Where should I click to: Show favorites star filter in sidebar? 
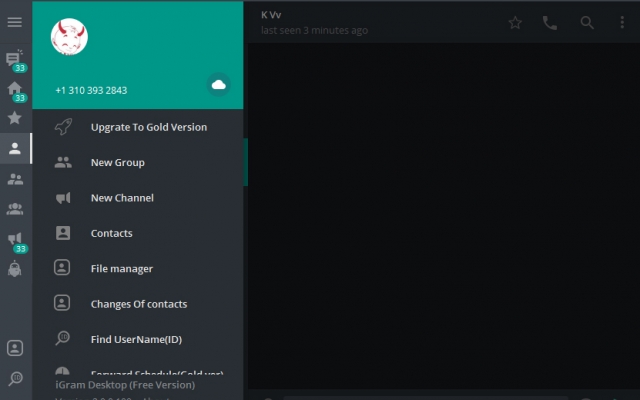[15, 118]
